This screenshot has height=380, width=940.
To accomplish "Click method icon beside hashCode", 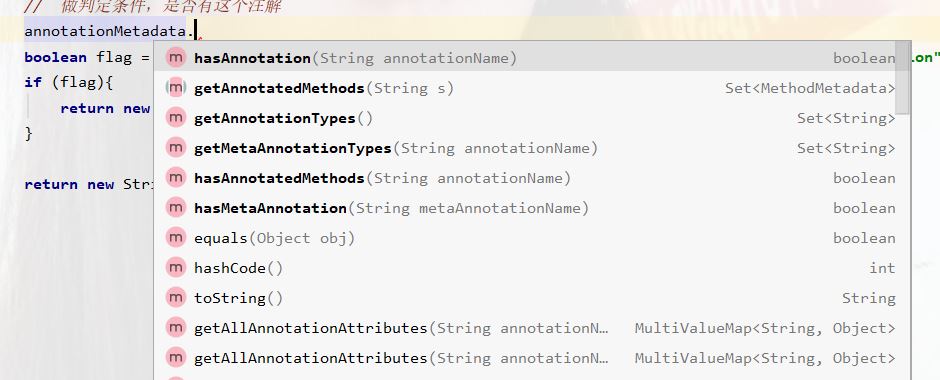I will (176, 267).
